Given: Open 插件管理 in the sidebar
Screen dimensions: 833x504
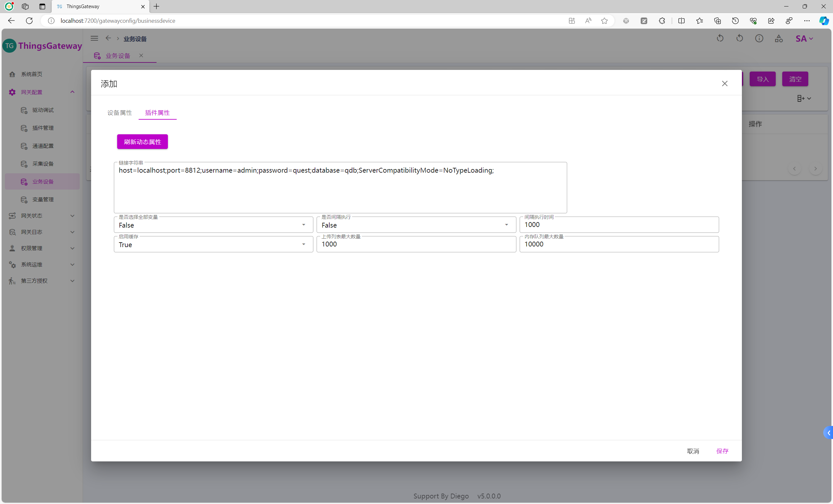Looking at the screenshot, I should pos(43,128).
